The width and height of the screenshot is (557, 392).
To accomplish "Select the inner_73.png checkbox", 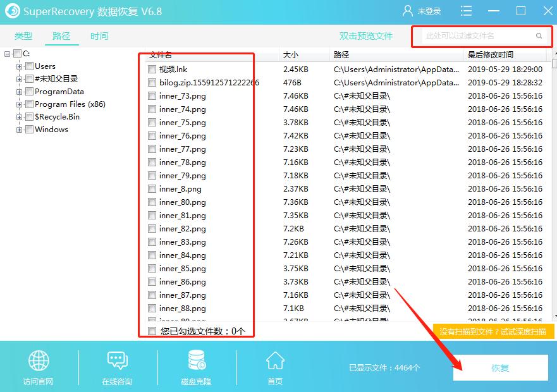I will (152, 96).
